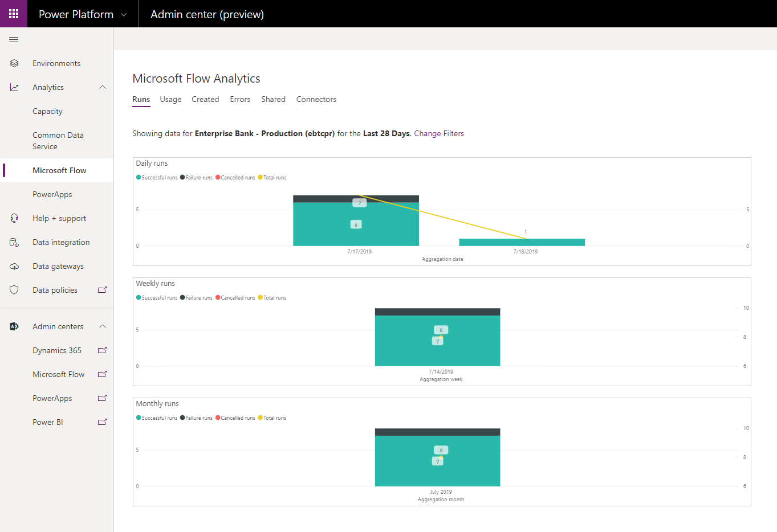777x532 pixels.
Task: Toggle Successful runs legend in Daily runs
Action: click(x=157, y=178)
